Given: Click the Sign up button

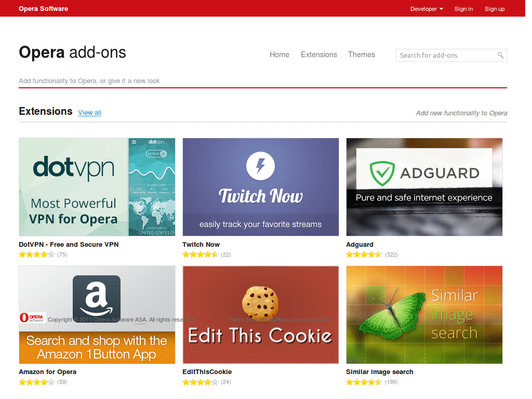Looking at the screenshot, I should pos(494,9).
